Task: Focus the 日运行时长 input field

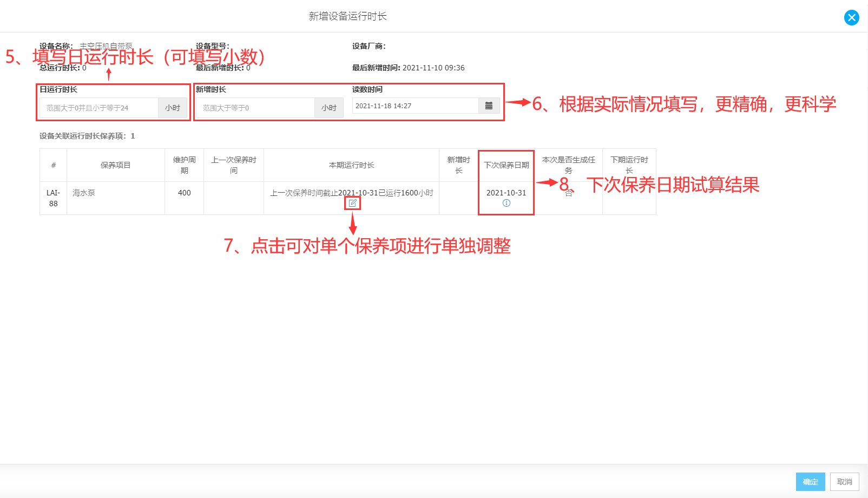Action: [99, 108]
